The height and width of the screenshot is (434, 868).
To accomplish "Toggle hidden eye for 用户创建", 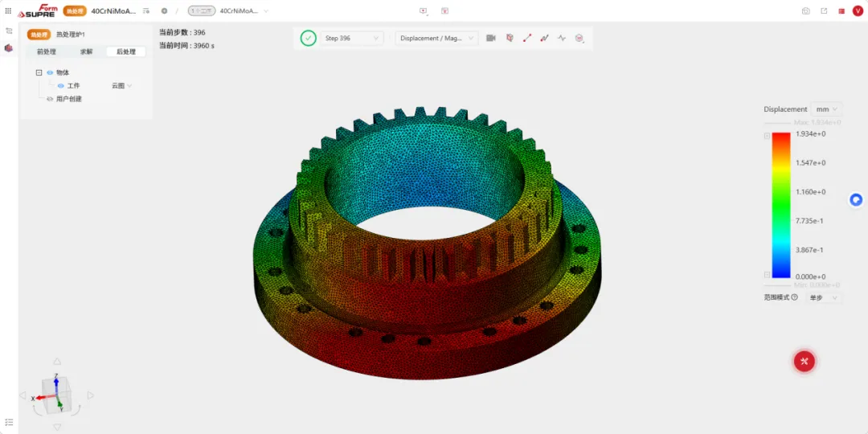I will pyautogui.click(x=50, y=99).
